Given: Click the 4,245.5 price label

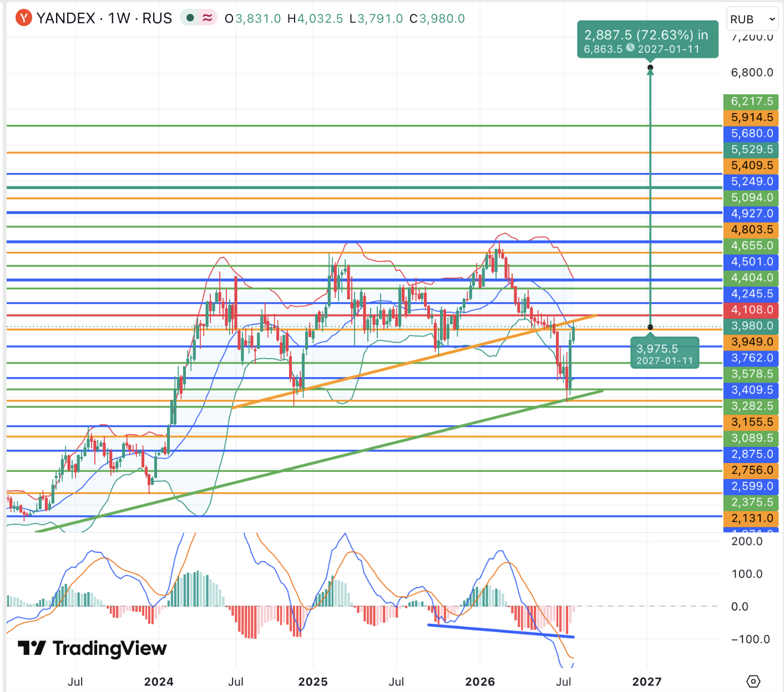Looking at the screenshot, I should (751, 294).
